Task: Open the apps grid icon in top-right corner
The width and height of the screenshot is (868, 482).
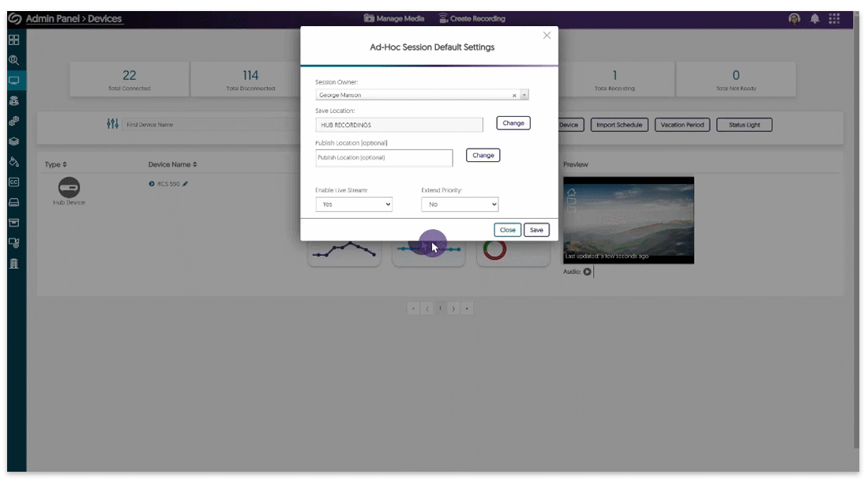Action: (834, 17)
